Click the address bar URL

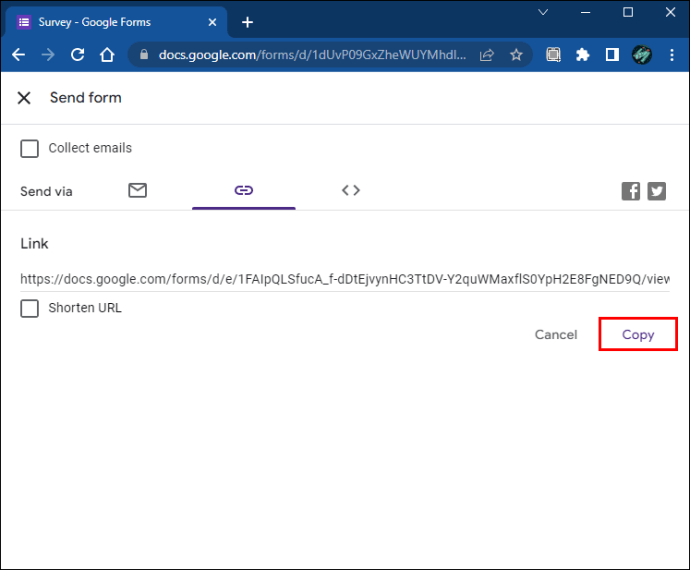click(312, 55)
